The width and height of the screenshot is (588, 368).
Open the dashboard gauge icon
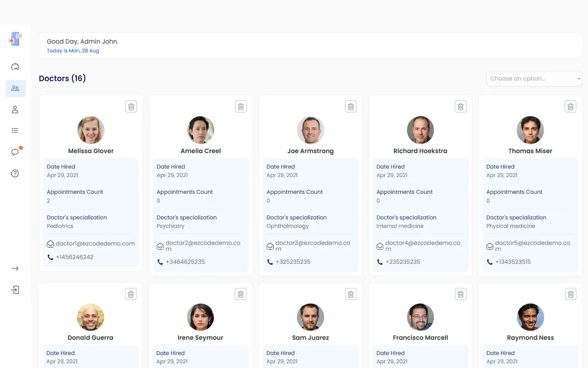pos(15,67)
